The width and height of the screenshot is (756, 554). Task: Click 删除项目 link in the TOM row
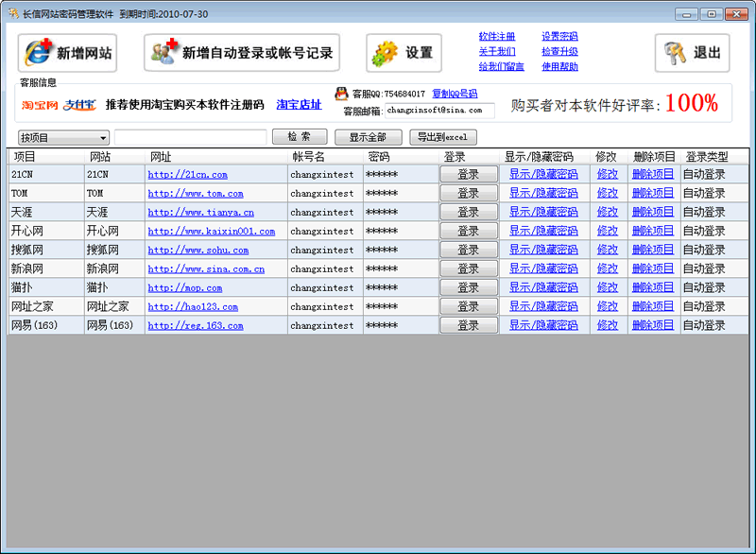tap(653, 193)
